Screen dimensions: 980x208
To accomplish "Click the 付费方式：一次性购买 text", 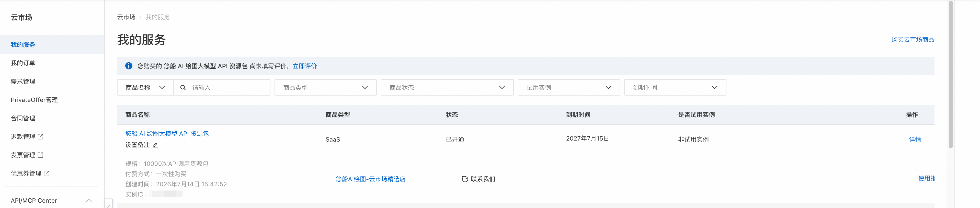I will click(x=156, y=174).
